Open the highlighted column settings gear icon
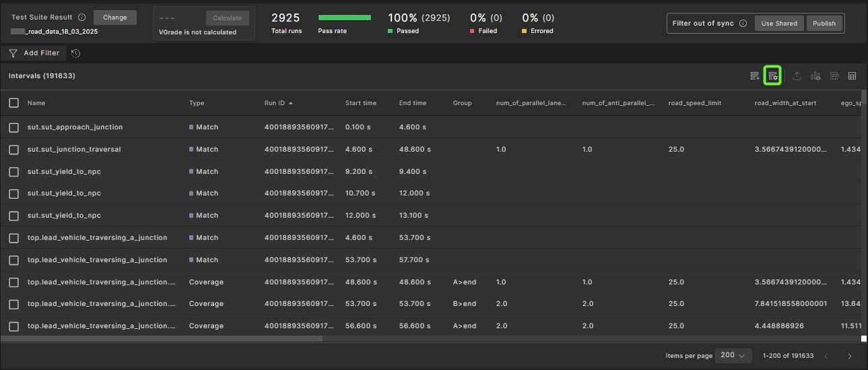868x370 pixels. [x=772, y=76]
